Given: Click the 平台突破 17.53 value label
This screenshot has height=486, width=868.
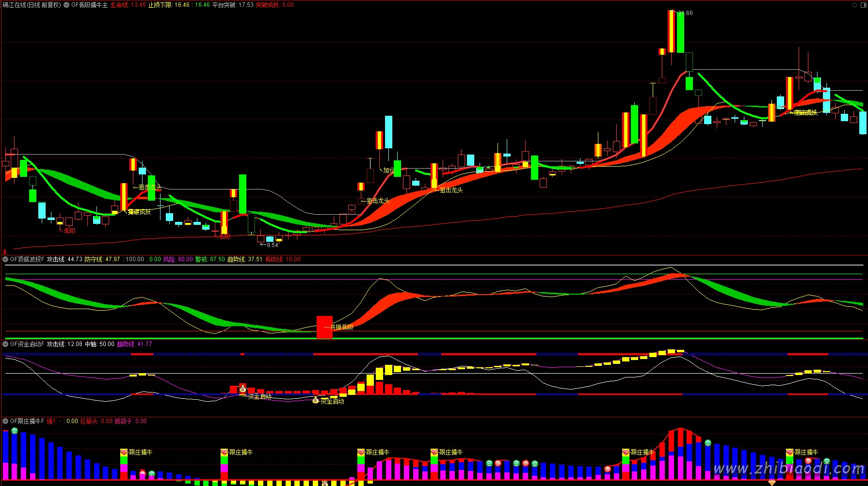Looking at the screenshot, I should tap(233, 5).
